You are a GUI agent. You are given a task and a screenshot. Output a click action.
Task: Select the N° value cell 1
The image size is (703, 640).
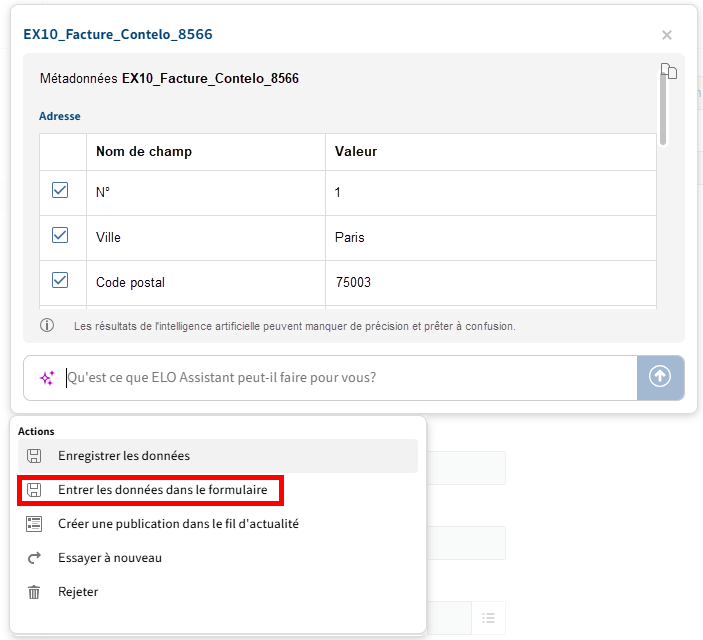pos(491,193)
